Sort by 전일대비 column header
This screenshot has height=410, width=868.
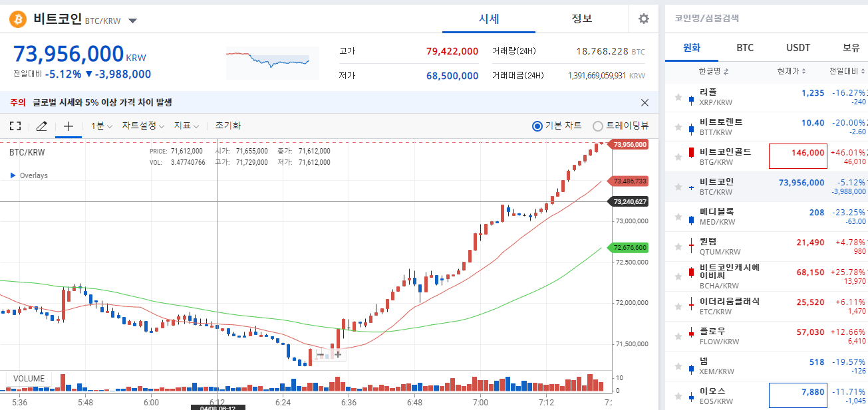848,71
